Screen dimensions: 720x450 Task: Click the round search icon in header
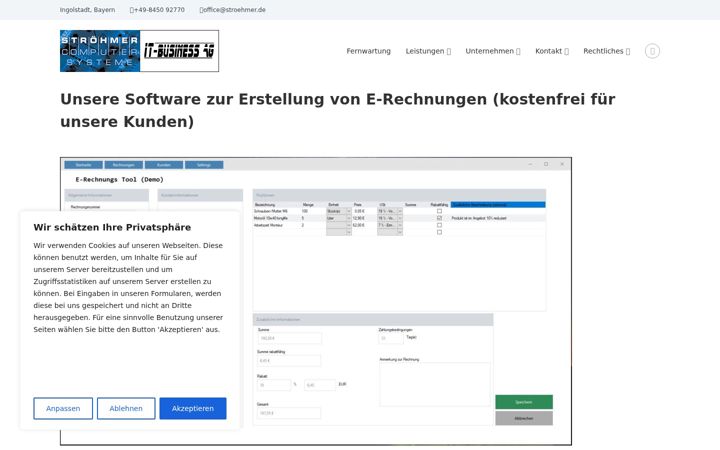(652, 51)
